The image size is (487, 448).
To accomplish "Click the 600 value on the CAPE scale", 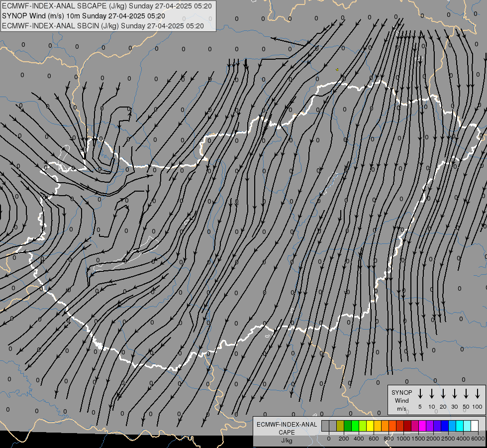I will (374, 439).
